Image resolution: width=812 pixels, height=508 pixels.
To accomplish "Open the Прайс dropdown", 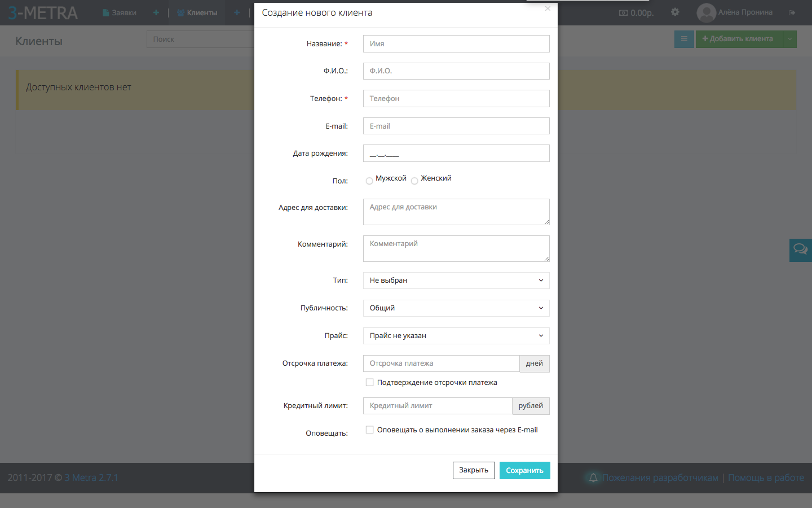I will pos(456,336).
